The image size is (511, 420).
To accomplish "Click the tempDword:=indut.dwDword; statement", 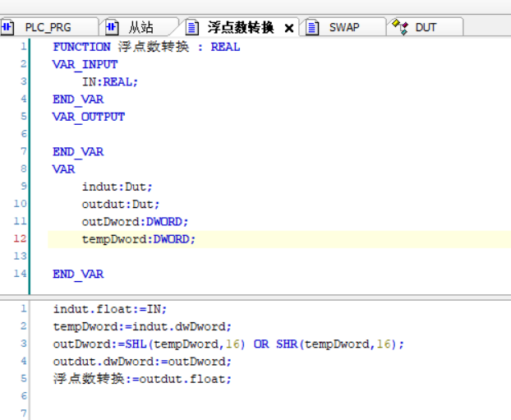I will [142, 327].
